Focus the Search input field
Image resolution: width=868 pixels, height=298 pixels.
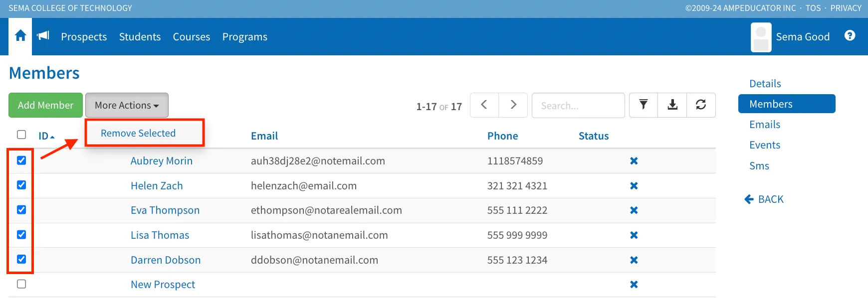pyautogui.click(x=578, y=105)
